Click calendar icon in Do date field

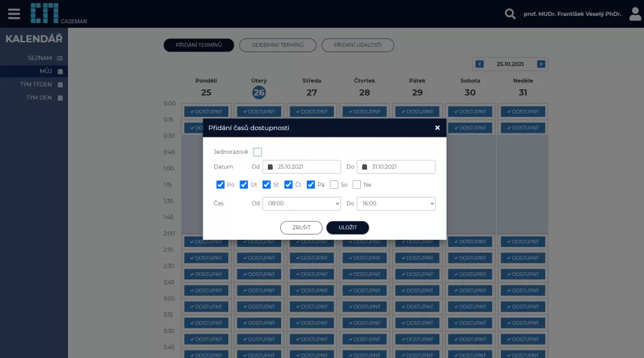365,166
